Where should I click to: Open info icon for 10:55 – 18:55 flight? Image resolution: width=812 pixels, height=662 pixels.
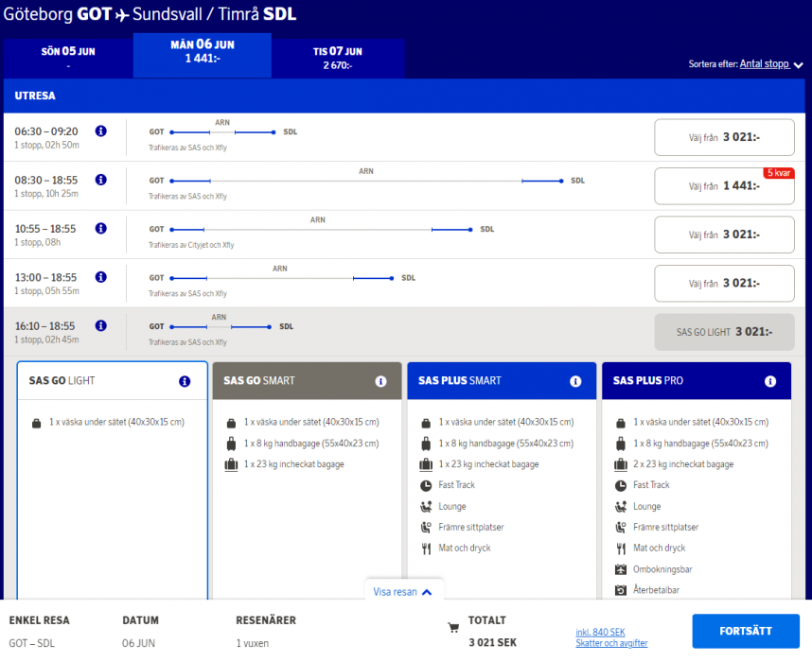coord(101,229)
